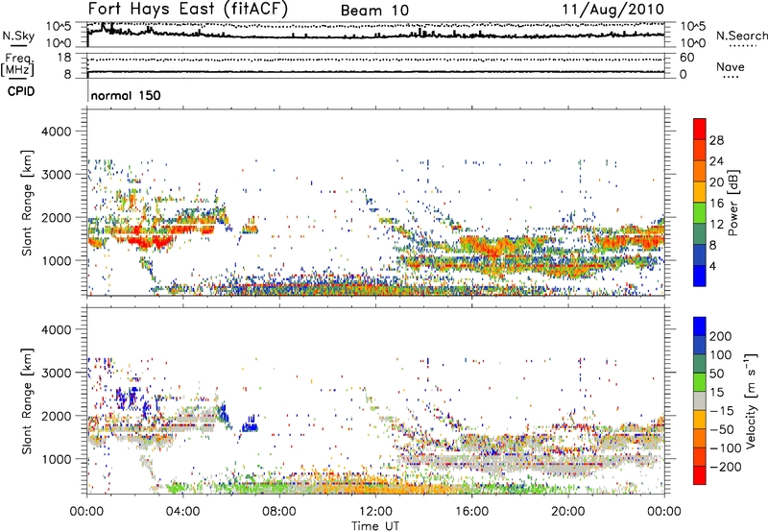Pick the blue bottom segment of the power colorbar
Viewport: 768px width, 532px height.
[x=700, y=276]
